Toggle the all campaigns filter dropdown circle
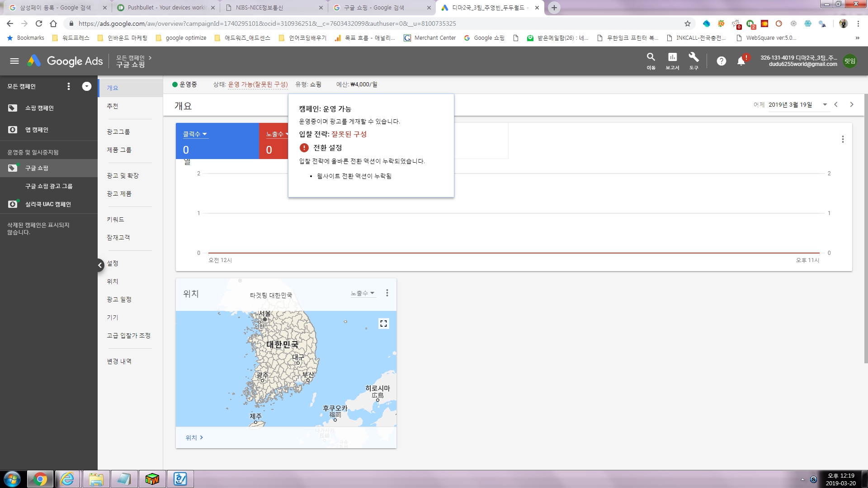 86,86
